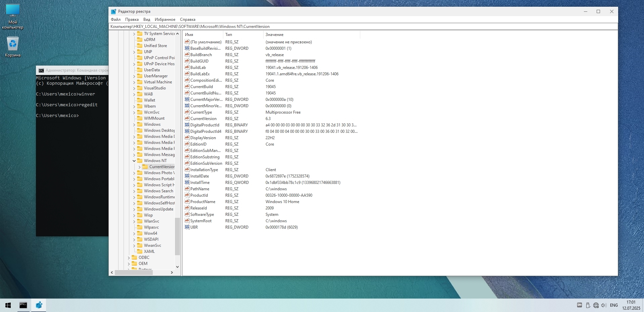644x312 pixels.
Task: Expand the OEM tree node
Action: (129, 264)
